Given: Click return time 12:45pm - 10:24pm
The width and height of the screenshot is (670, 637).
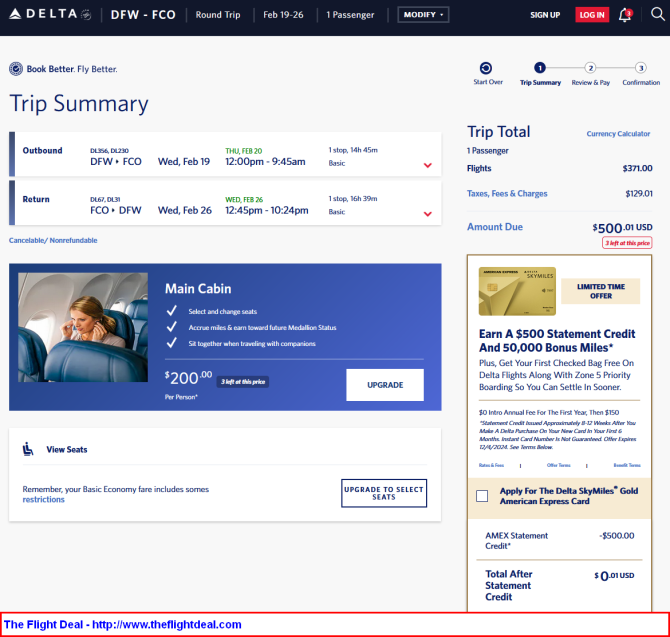Looking at the screenshot, I should tap(267, 210).
